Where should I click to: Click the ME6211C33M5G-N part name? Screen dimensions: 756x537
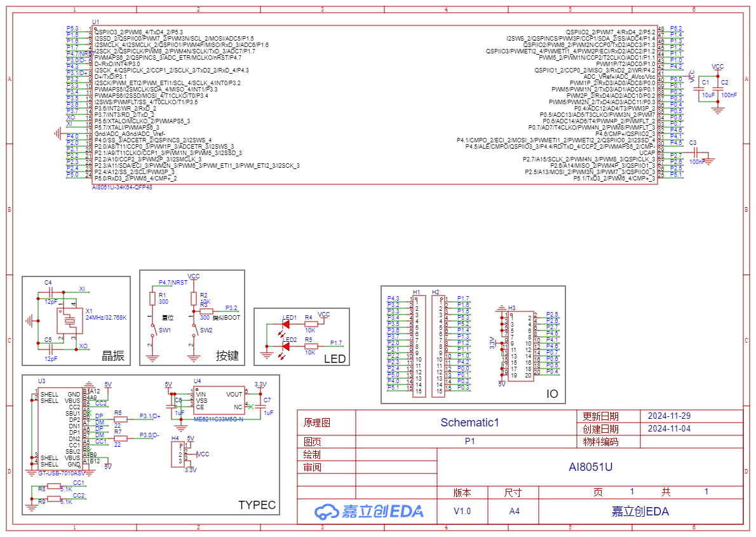click(219, 419)
